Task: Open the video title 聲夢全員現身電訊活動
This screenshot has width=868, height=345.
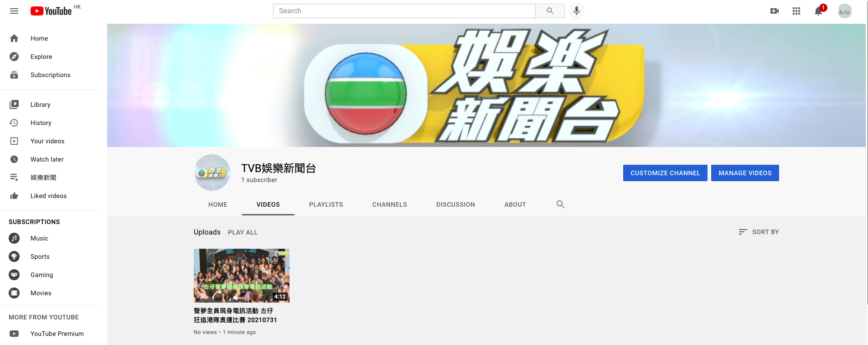Action: [x=235, y=315]
